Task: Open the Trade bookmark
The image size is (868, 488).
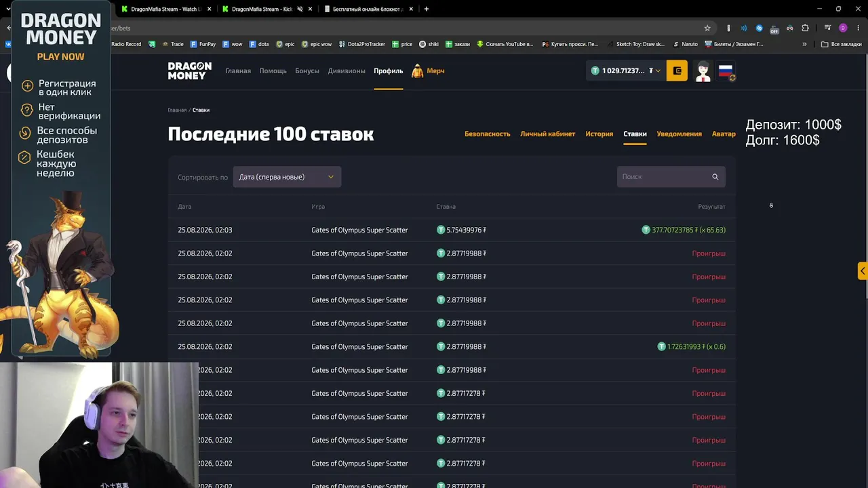Action: click(172, 44)
